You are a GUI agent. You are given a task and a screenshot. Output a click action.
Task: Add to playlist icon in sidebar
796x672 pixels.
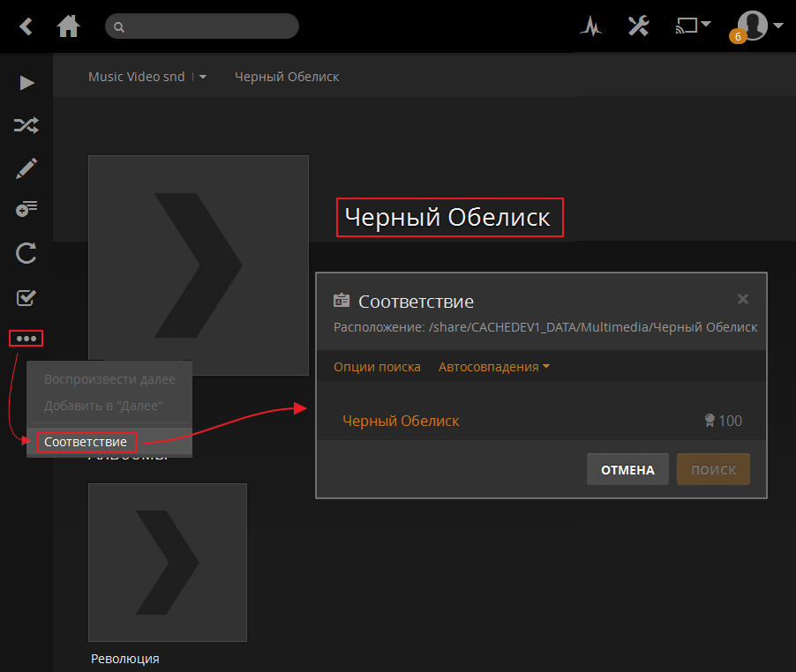pyautogui.click(x=26, y=209)
